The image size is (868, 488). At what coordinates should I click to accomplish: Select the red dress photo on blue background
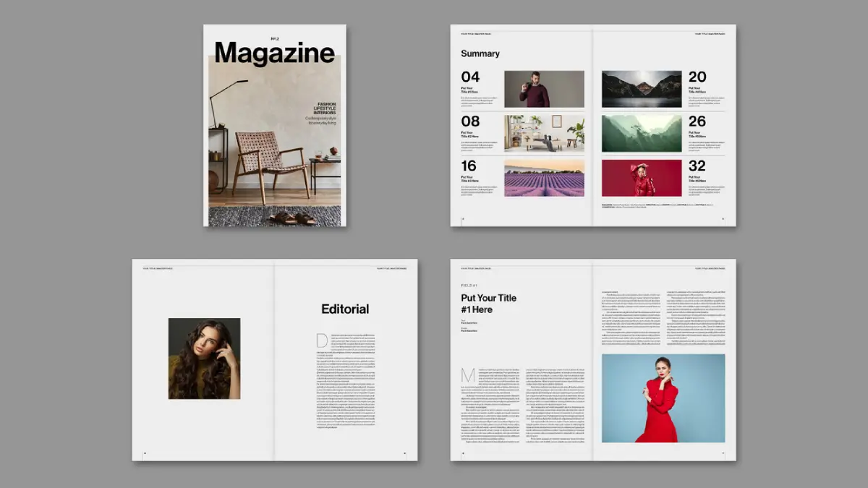pyautogui.click(x=663, y=398)
